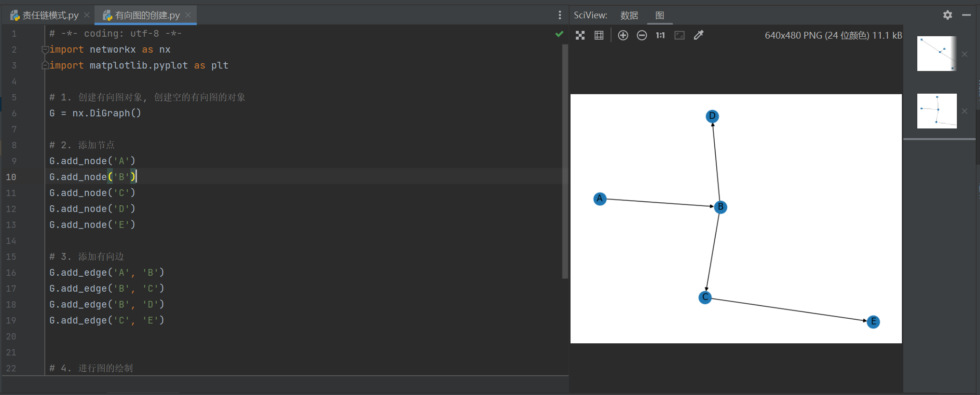Image resolution: width=980 pixels, height=395 pixels.
Task: Select the second plot thumbnail
Action: [x=937, y=111]
